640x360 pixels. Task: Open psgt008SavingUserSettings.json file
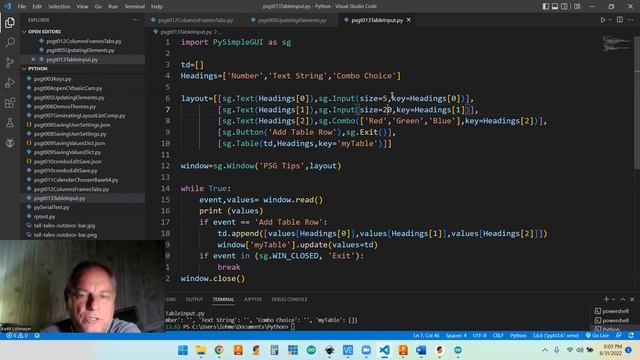72,125
